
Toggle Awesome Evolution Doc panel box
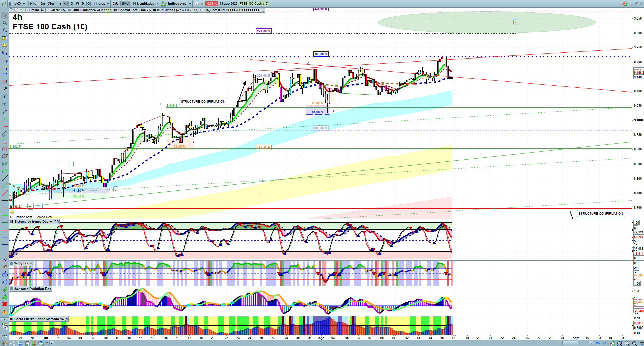click(x=12, y=289)
